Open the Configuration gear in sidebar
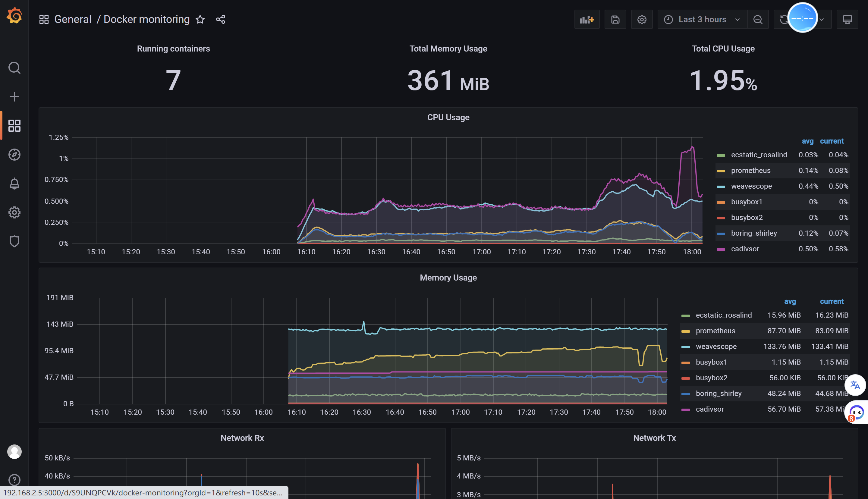This screenshot has height=499, width=868. click(14, 212)
